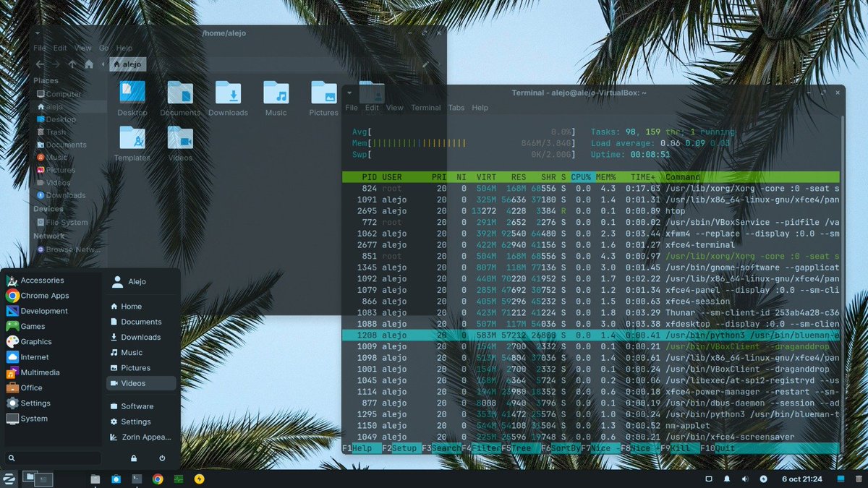Open notifications via the bell icon
The width and height of the screenshot is (868, 488).
point(726,479)
